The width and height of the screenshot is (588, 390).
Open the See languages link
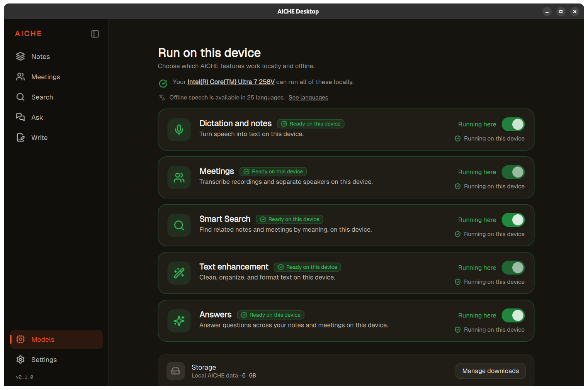tap(308, 98)
